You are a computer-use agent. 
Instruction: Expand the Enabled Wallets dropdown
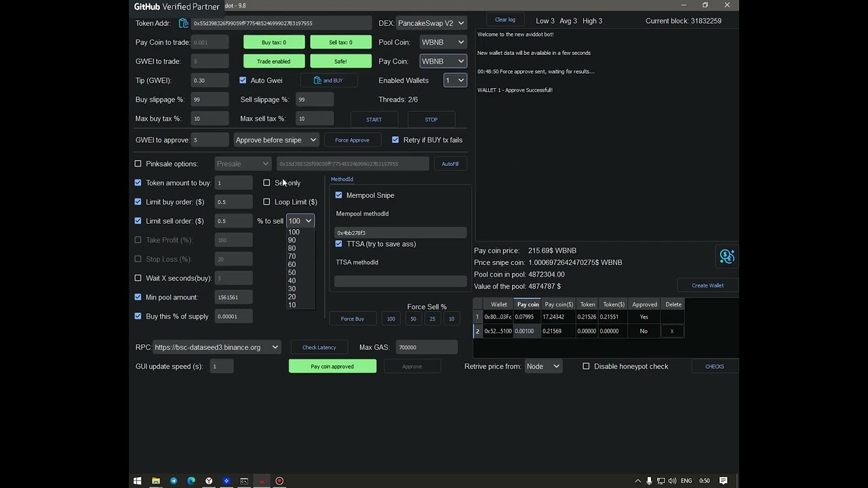(455, 80)
